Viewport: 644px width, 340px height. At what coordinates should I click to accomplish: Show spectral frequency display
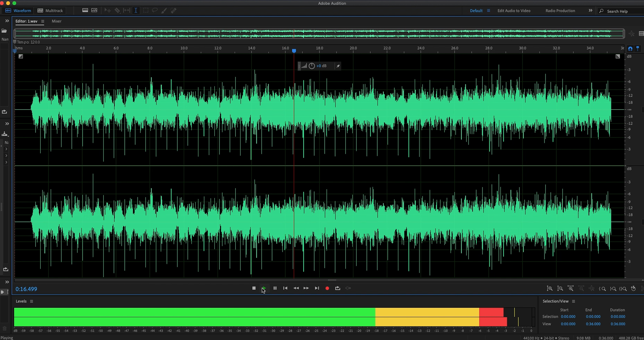(x=85, y=10)
